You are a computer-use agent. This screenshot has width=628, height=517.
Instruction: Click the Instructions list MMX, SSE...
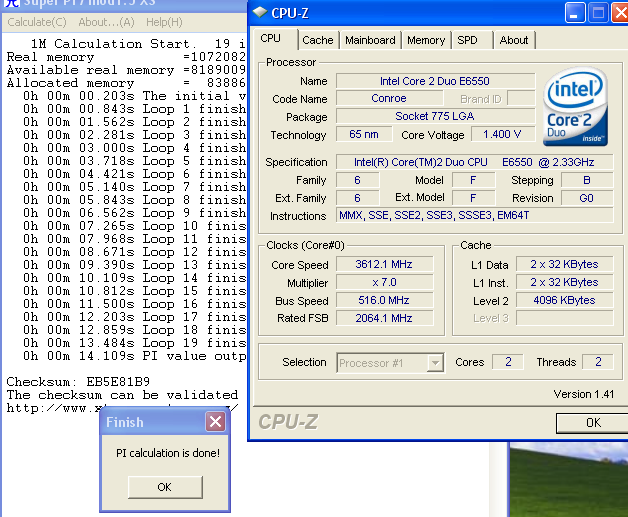pyautogui.click(x=474, y=215)
